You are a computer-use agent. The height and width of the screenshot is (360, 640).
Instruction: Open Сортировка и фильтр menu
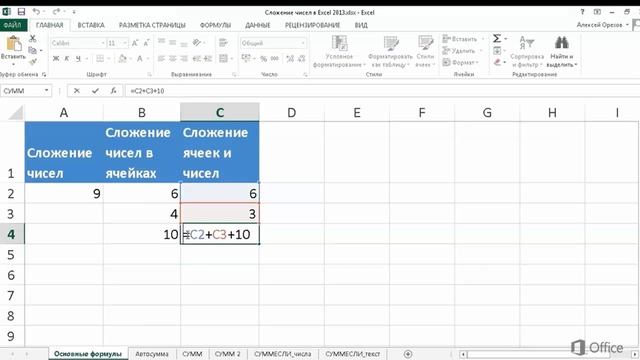[527, 51]
